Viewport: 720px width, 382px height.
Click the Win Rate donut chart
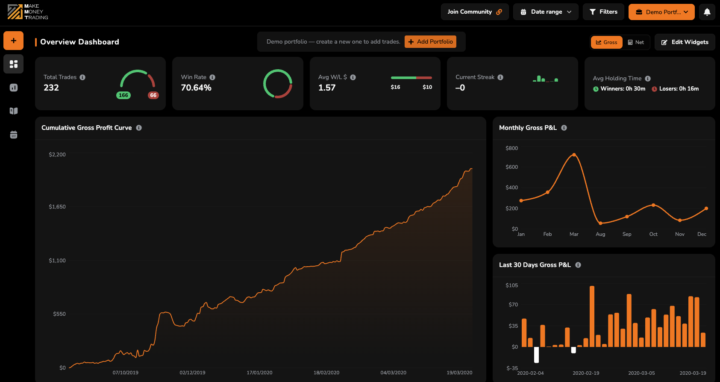[x=278, y=84]
